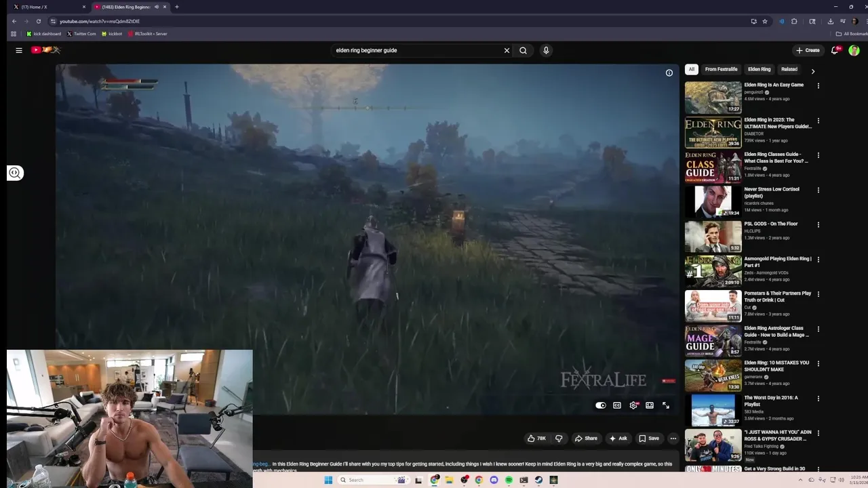The height and width of the screenshot is (488, 868).
Task: Open Twitter Com bookmark
Action: pos(81,34)
